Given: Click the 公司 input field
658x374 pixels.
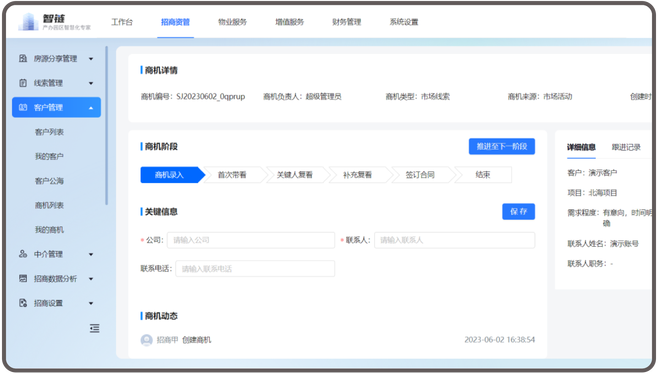Looking at the screenshot, I should tap(251, 240).
